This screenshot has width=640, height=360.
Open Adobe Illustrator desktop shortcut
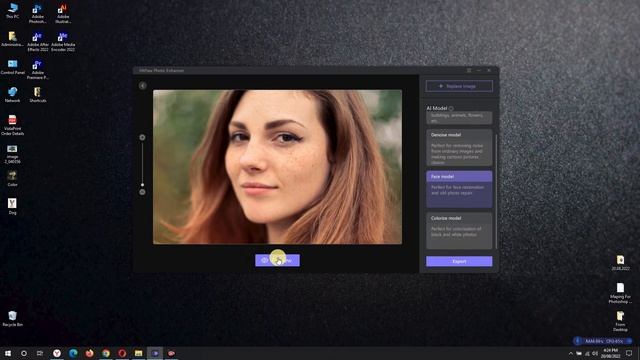click(x=63, y=14)
